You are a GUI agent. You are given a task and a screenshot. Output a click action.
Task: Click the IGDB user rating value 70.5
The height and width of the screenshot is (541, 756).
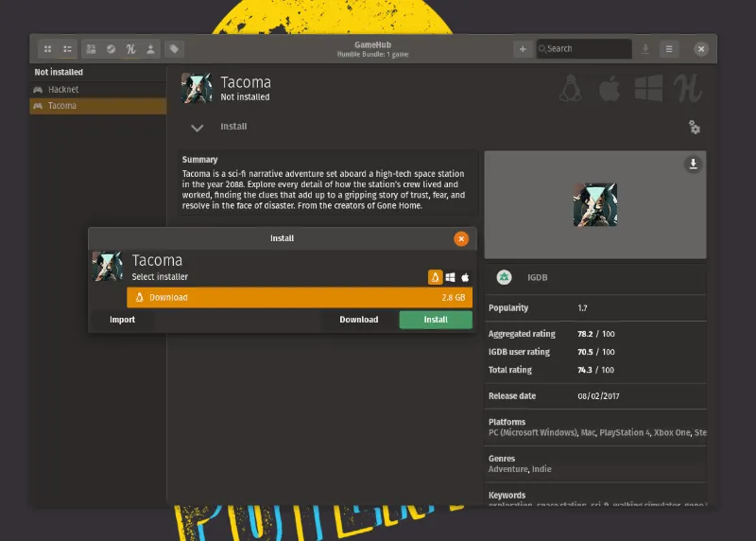585,352
